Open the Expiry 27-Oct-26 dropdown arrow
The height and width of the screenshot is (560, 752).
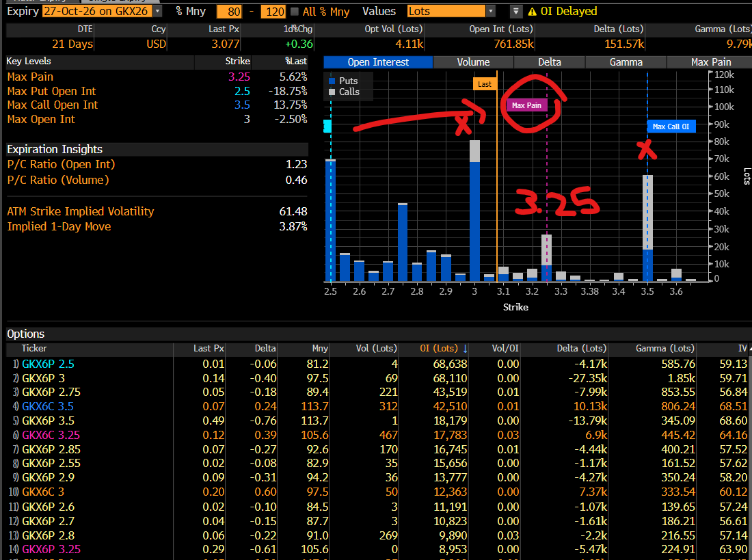click(x=158, y=12)
